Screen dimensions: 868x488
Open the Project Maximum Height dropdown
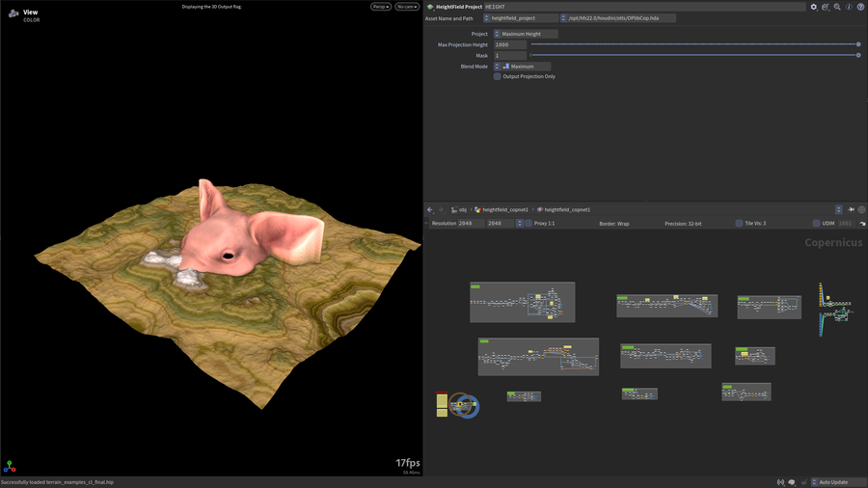[526, 34]
